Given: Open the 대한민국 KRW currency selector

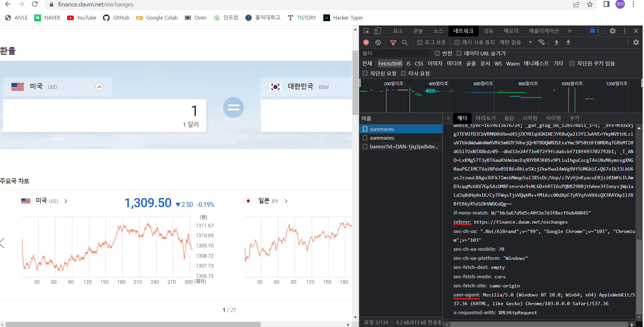Looking at the screenshot, I should 306,87.
